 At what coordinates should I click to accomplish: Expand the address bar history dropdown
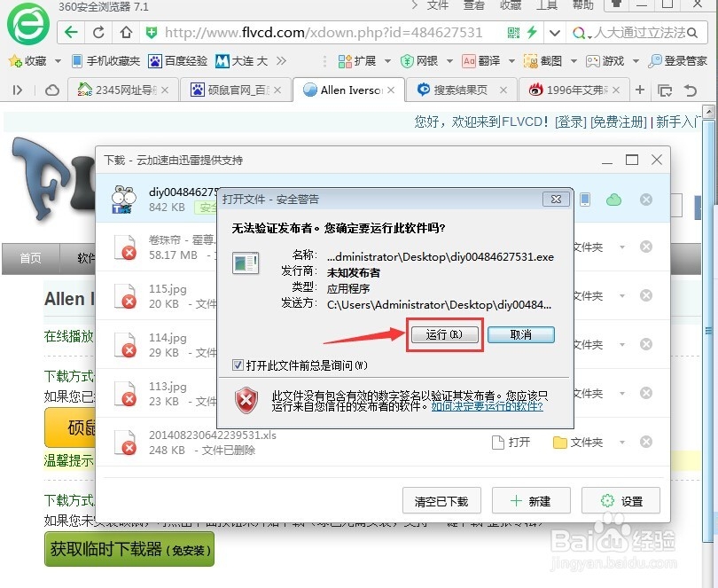[x=555, y=33]
